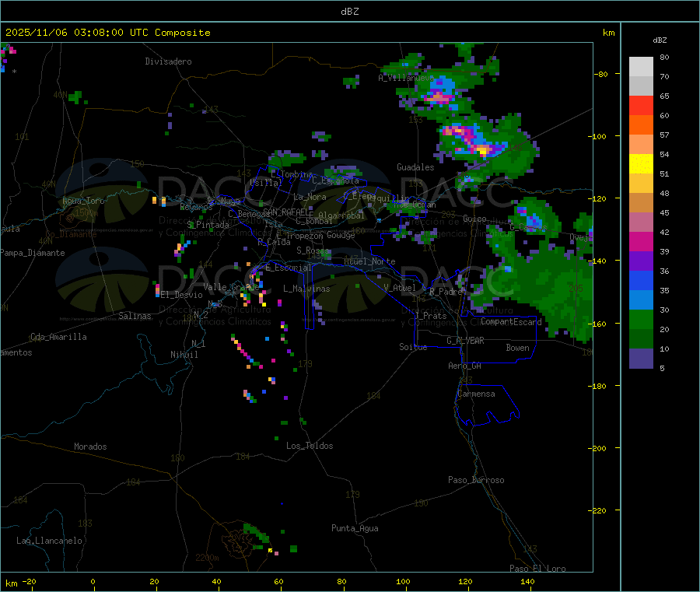Click the 'C_Espanola' label
This screenshot has width=700, height=592.
tap(335, 180)
